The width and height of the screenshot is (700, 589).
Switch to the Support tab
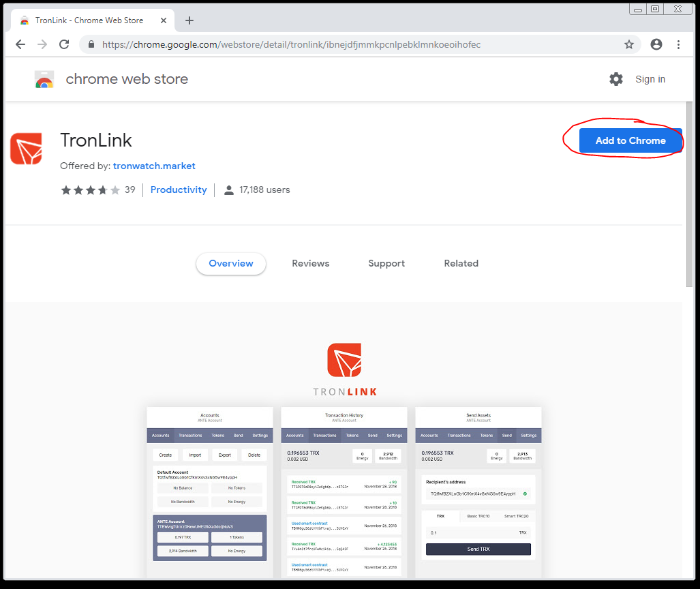[386, 263]
